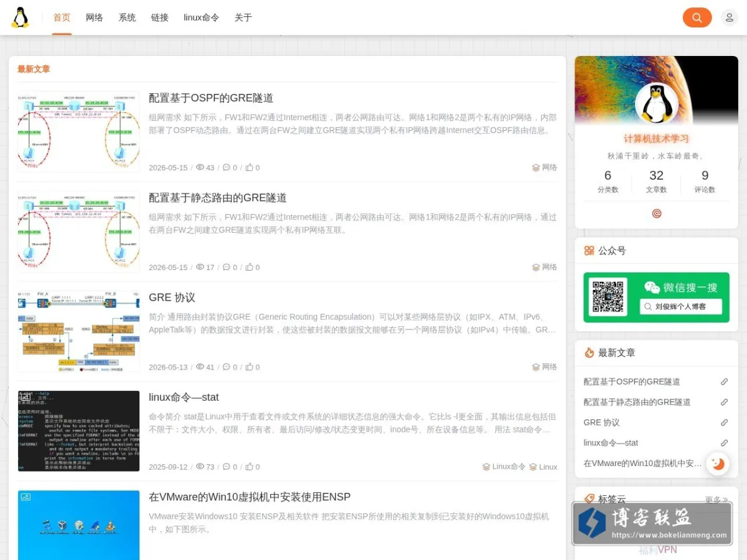
Task: Click views eye icon on static route article
Action: (x=200, y=267)
